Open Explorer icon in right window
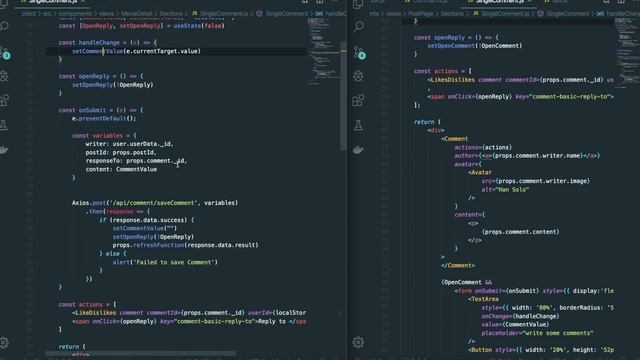 [358, 4]
